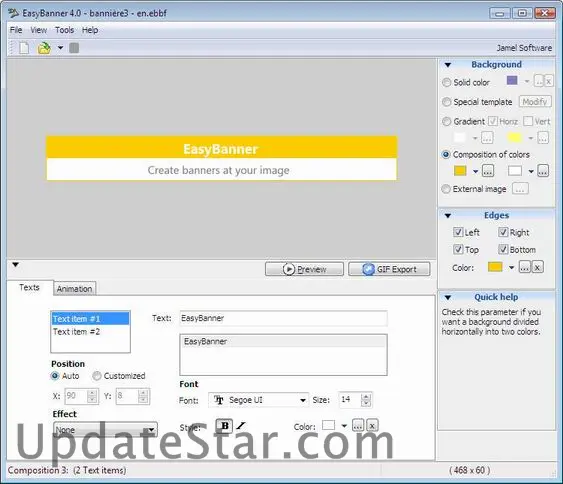Browse more colors for white composition color
The width and height of the screenshot is (563, 484).
(543, 171)
